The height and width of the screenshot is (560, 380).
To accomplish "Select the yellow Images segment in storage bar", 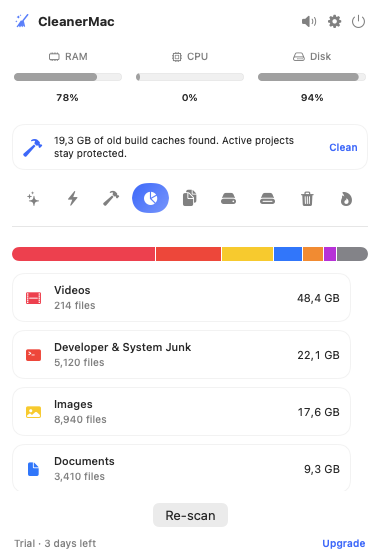I will point(247,254).
